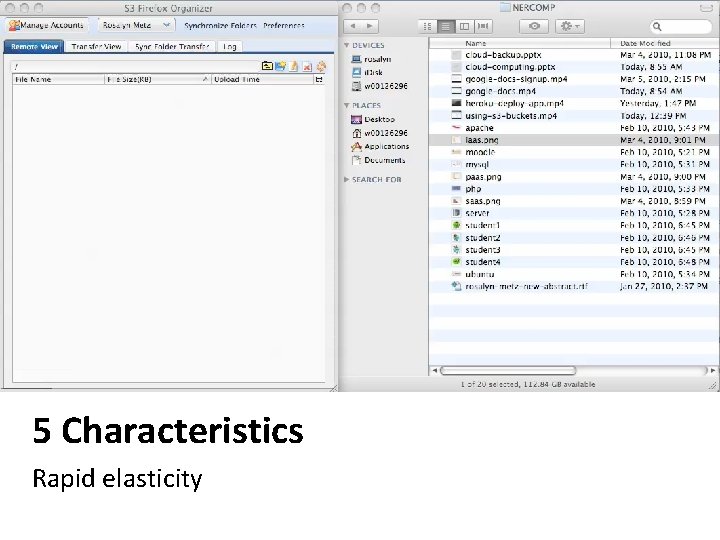Click the red X delete icon in S3 Organizer
Viewport: 720px width, 540px height.
point(307,67)
